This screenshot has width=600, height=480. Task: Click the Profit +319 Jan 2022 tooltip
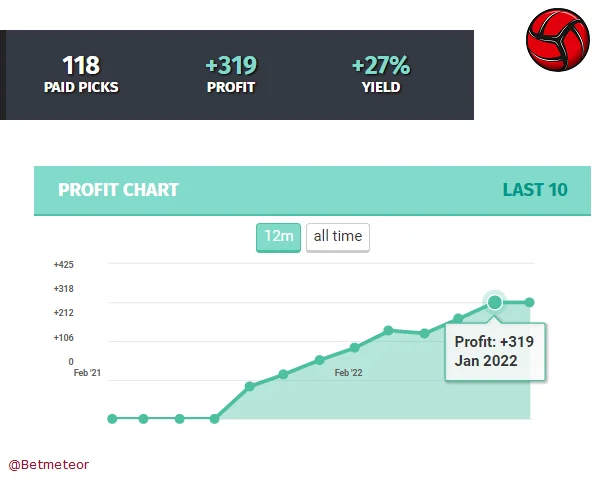495,351
